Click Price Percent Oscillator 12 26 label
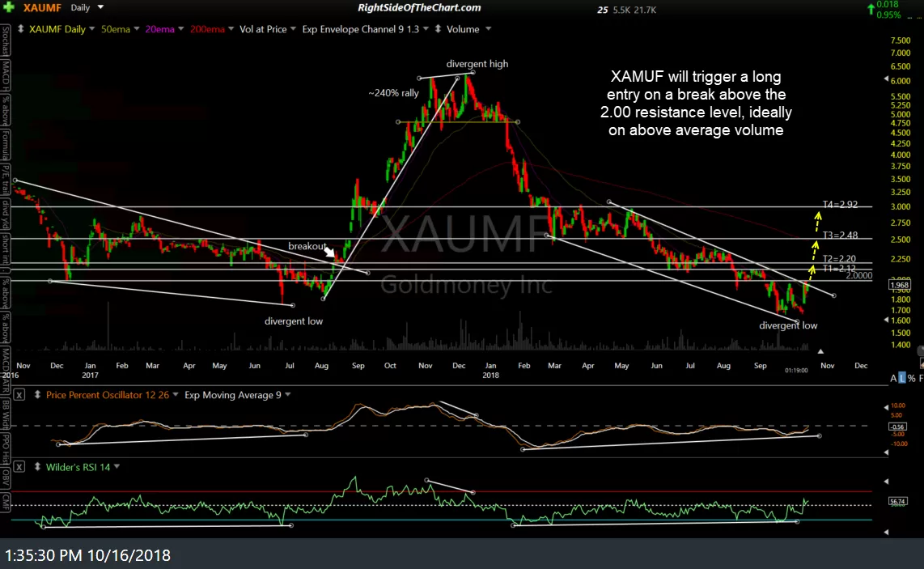The height and width of the screenshot is (569, 924). pyautogui.click(x=108, y=395)
